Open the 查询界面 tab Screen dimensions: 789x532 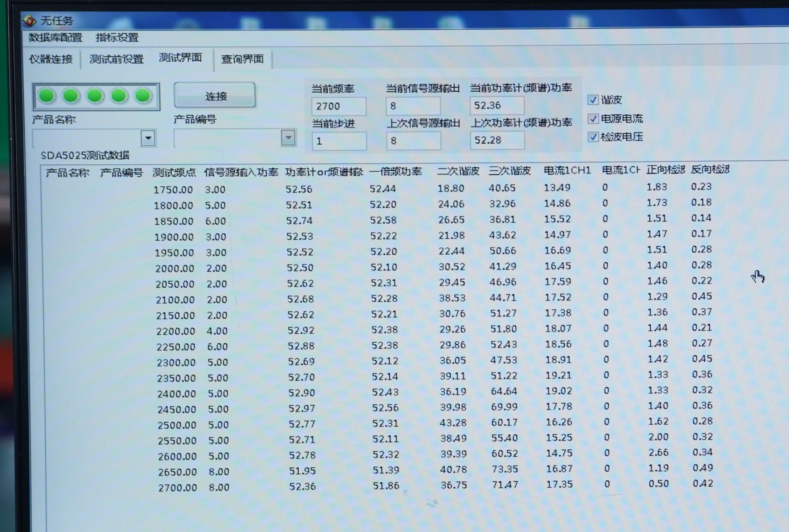click(242, 59)
